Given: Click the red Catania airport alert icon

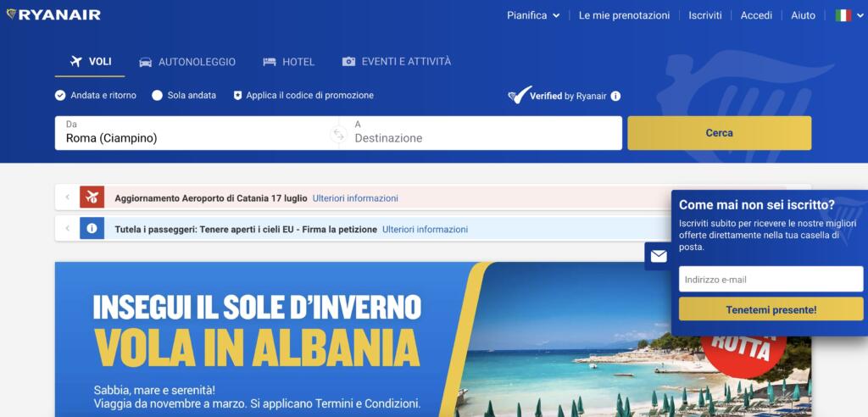Looking at the screenshot, I should pyautogui.click(x=92, y=197).
